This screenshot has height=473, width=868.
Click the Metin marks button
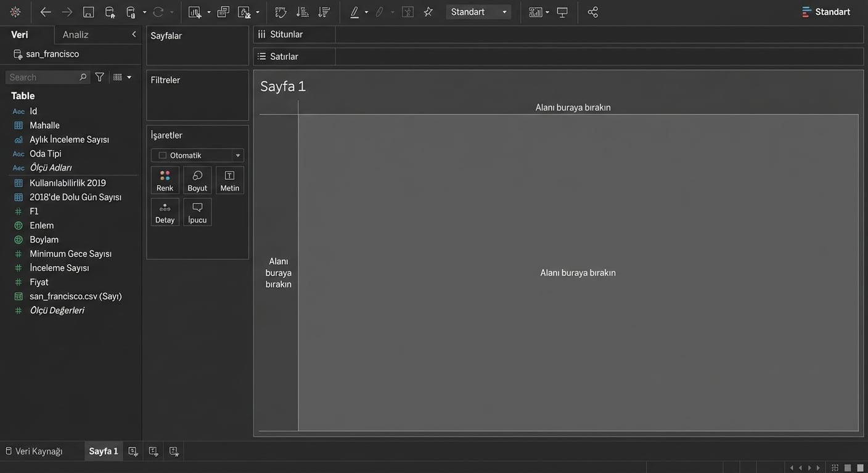pos(229,180)
